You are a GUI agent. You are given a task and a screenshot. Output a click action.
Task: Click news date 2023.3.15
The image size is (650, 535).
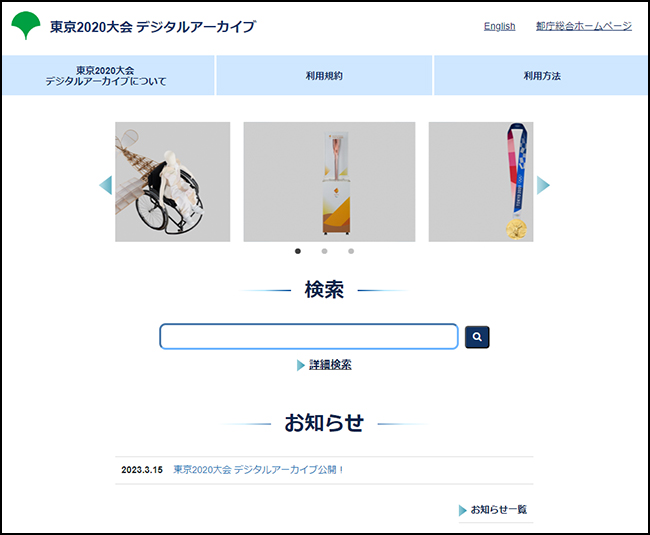[142, 470]
